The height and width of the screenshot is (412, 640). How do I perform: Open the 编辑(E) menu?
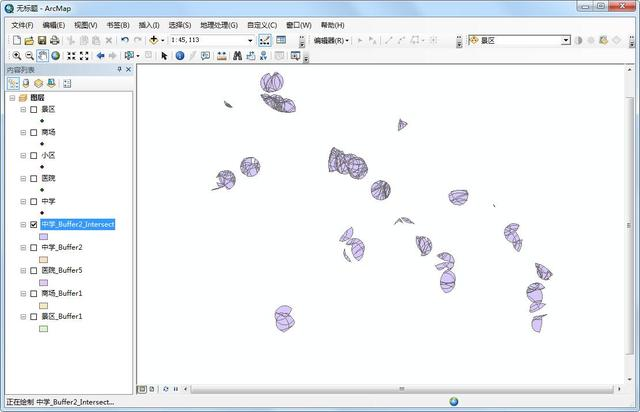(x=54, y=25)
